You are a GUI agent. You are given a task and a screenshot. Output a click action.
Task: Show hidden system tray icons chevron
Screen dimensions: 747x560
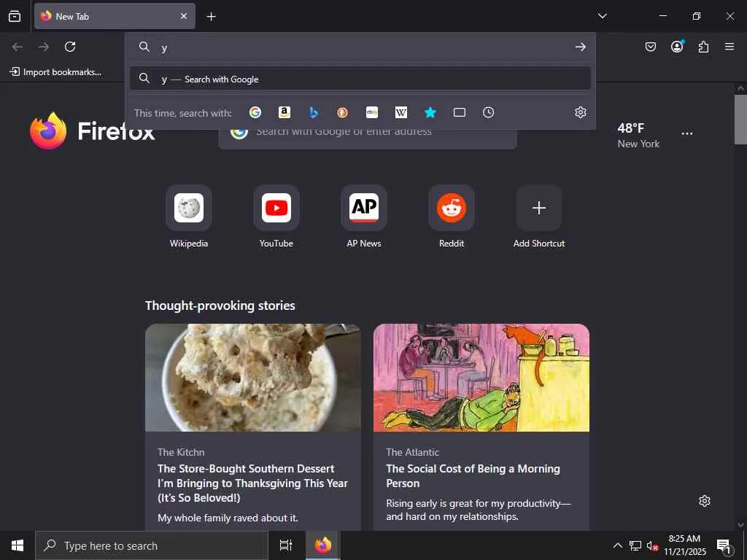pos(617,545)
